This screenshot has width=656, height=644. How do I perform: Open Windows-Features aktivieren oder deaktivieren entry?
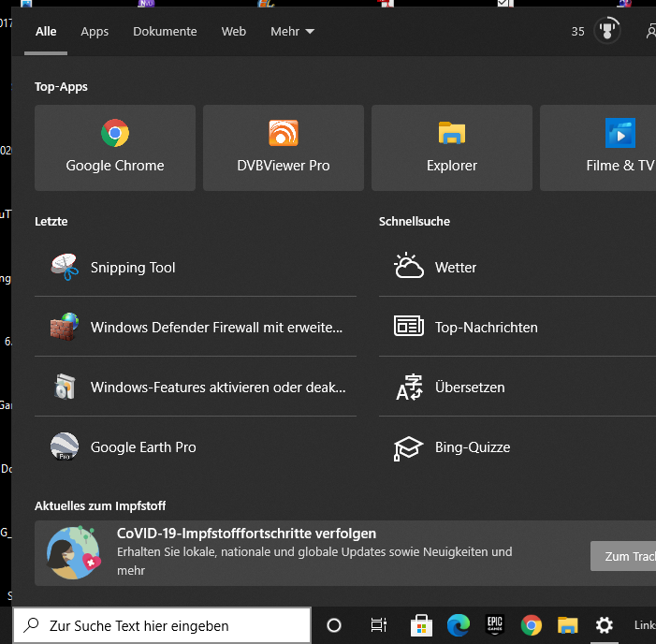click(196, 387)
